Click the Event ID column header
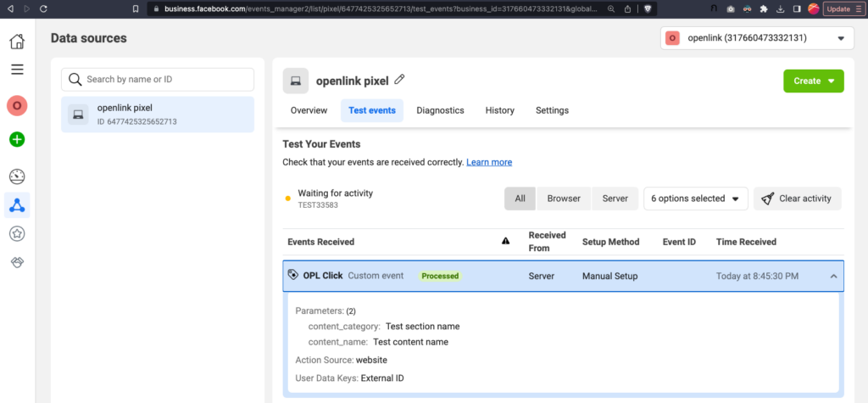The width and height of the screenshot is (868, 403). [679, 242]
